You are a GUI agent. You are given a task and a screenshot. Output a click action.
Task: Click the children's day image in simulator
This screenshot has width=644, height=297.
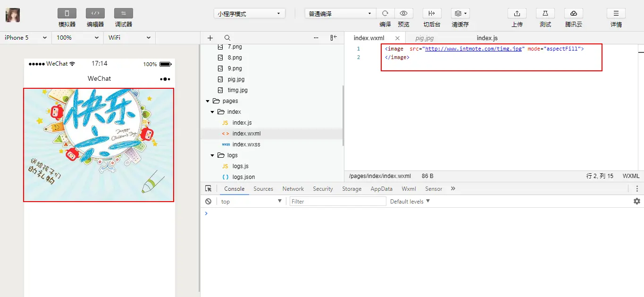99,145
